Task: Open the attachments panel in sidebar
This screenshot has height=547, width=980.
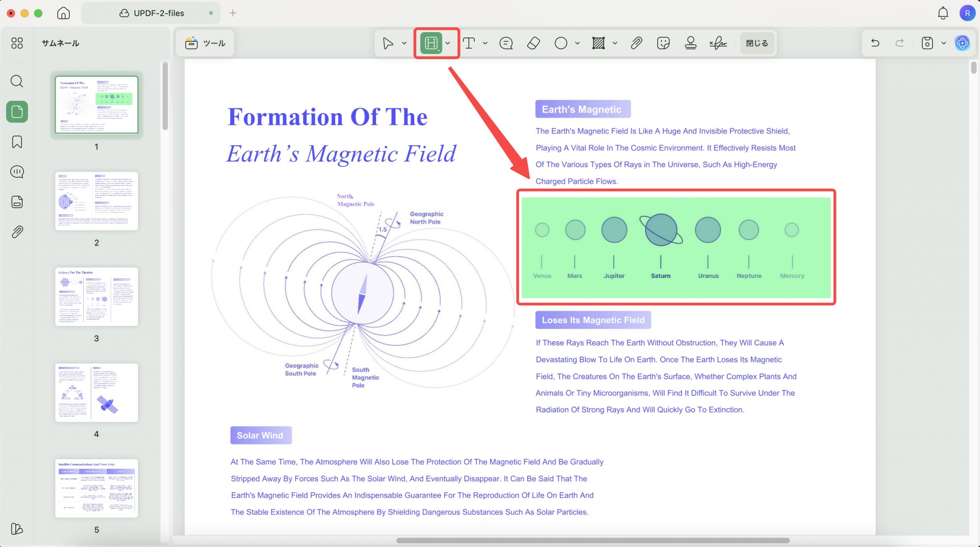Action: click(17, 232)
